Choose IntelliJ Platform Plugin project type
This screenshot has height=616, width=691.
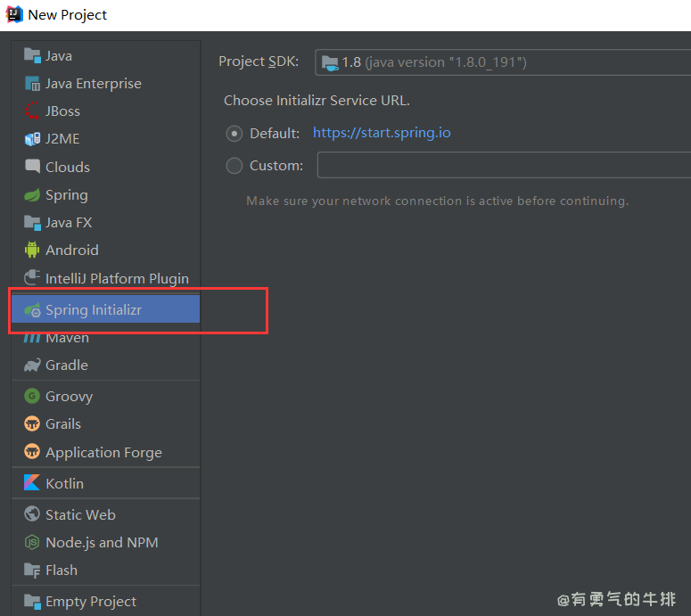[117, 279]
